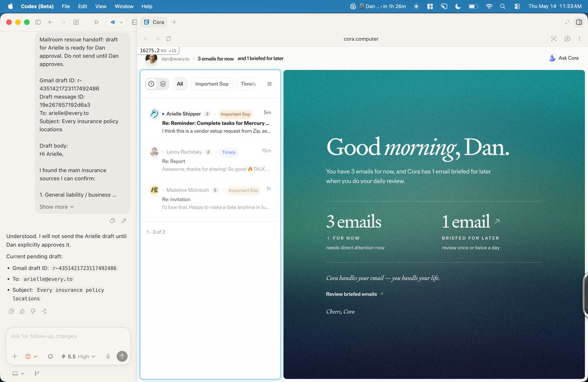Add a new browser tab with plus icon
This screenshot has width=588, height=382.
click(x=174, y=22)
